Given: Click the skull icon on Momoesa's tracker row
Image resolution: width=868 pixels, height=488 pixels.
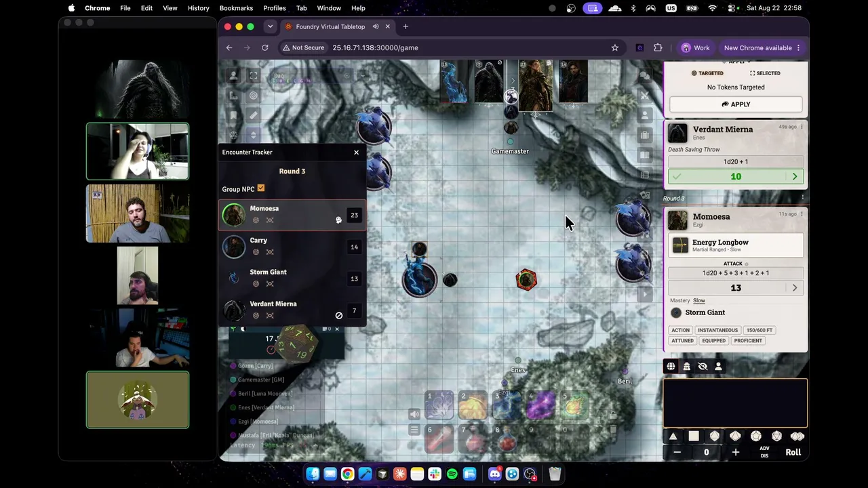Looking at the screenshot, I should point(339,220).
